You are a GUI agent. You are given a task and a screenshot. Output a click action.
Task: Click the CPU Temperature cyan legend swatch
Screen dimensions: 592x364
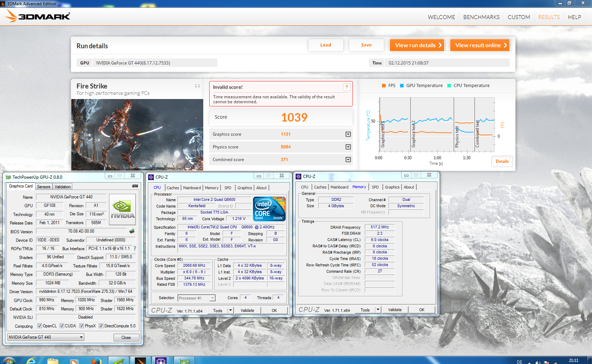(449, 86)
